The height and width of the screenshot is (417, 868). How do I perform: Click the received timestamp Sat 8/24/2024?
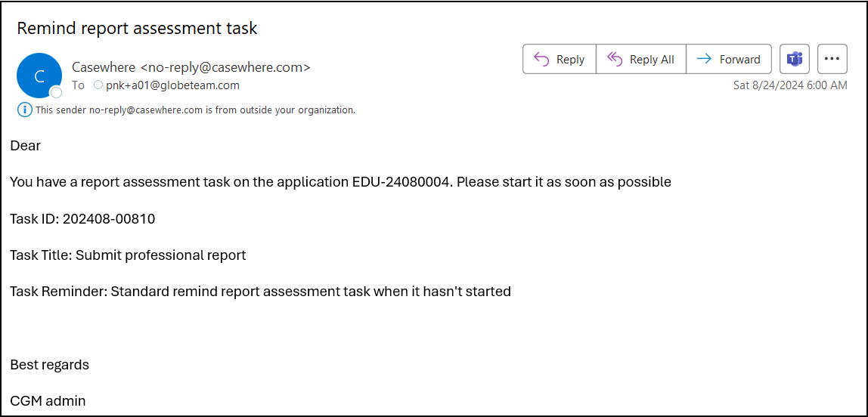tap(790, 85)
